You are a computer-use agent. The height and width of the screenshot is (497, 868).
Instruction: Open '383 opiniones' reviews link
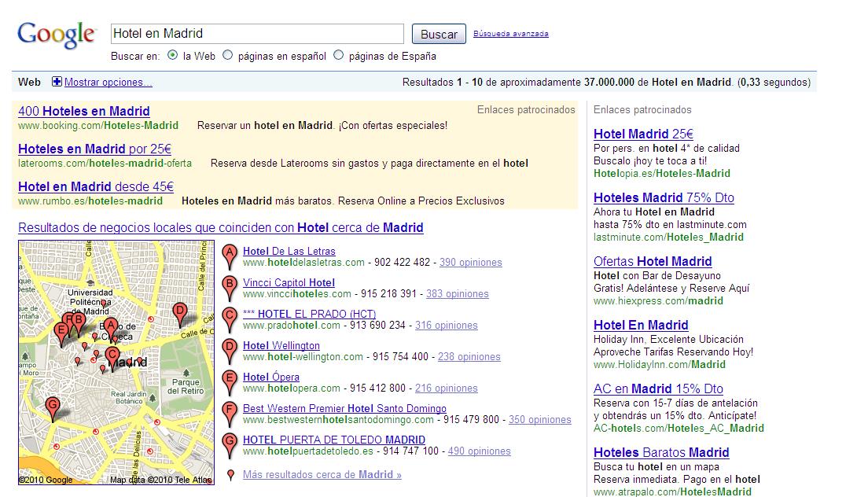click(458, 294)
